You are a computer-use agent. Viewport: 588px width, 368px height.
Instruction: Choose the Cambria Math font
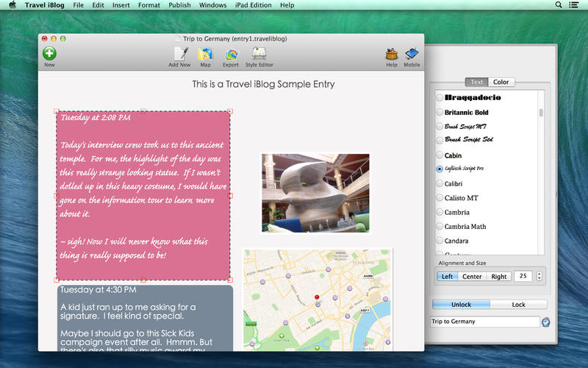coord(440,226)
